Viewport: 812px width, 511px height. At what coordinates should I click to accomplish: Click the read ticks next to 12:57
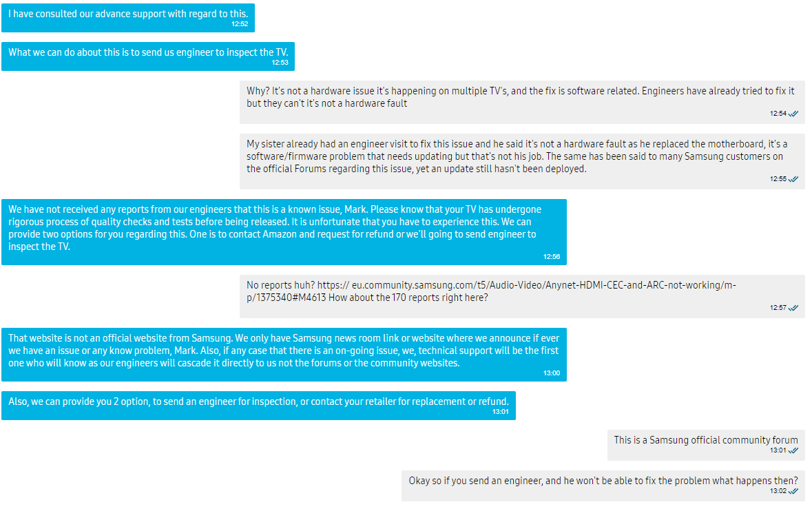(793, 308)
